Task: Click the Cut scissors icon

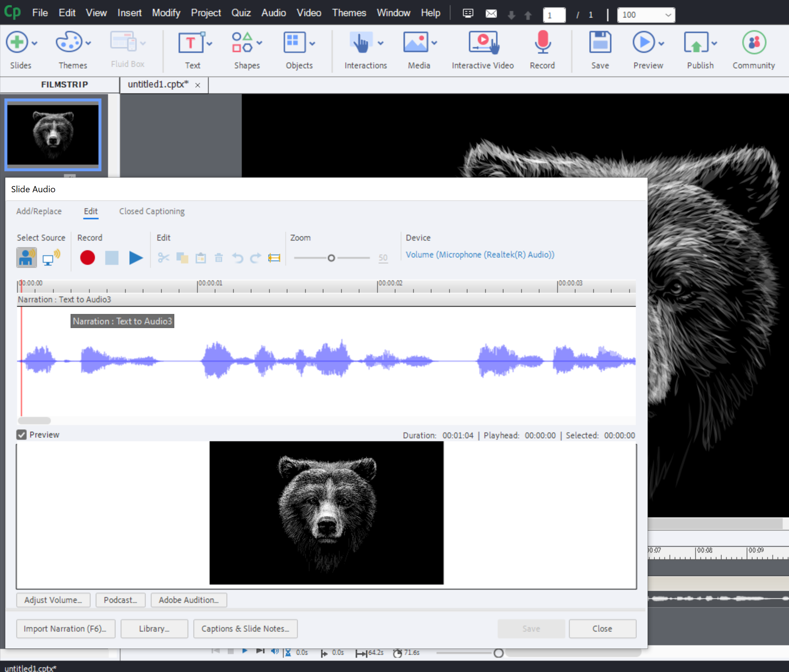Action: click(163, 258)
